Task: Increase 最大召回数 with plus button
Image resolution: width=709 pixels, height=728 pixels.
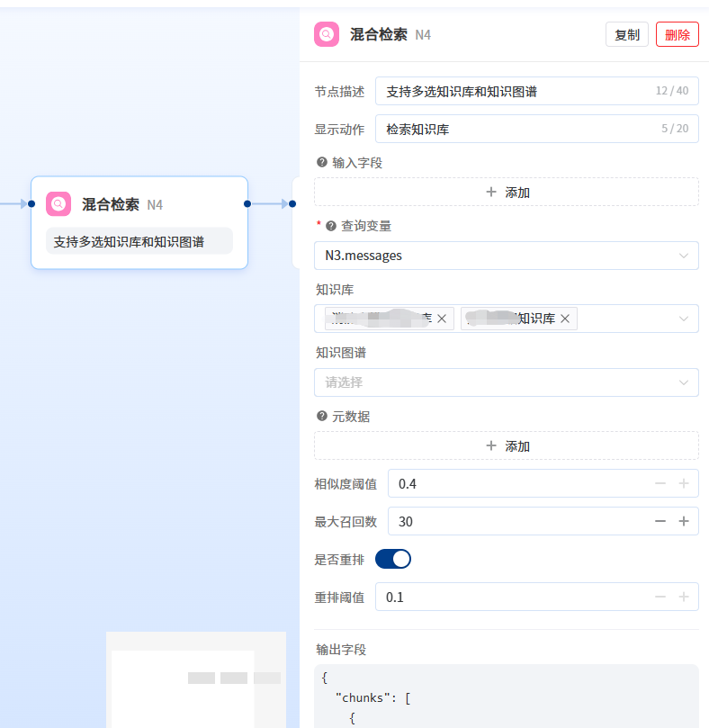Action: click(684, 522)
